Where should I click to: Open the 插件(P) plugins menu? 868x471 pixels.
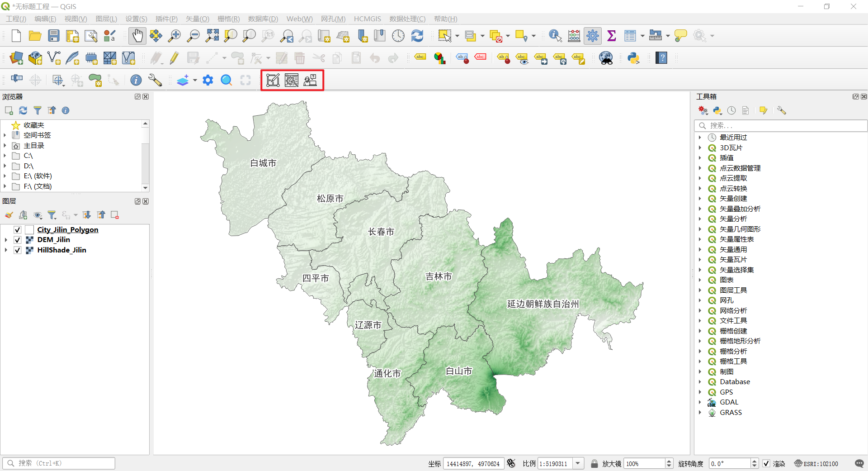[166, 19]
